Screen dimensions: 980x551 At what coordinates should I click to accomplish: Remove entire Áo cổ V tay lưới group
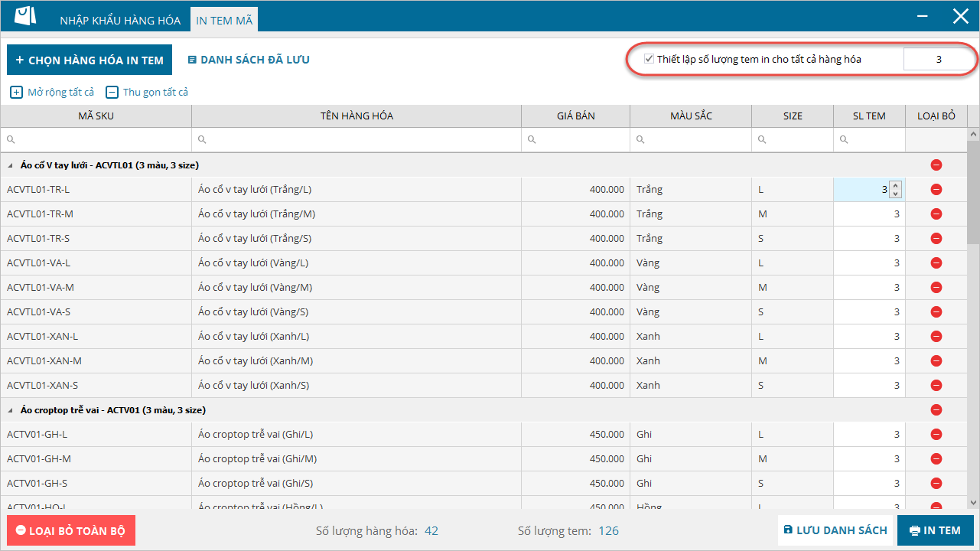(x=936, y=165)
